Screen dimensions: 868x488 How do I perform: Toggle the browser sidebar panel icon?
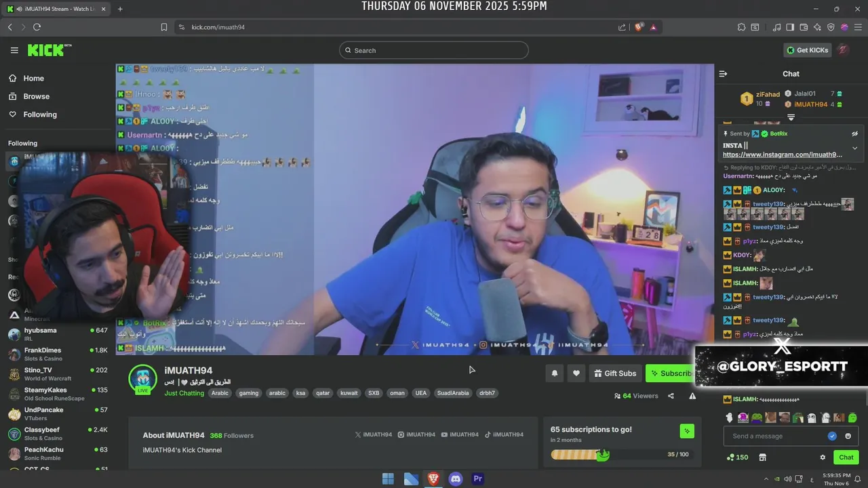(790, 27)
